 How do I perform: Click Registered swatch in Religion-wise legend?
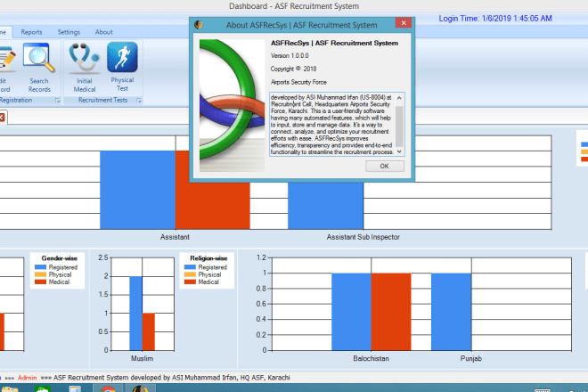[190, 267]
